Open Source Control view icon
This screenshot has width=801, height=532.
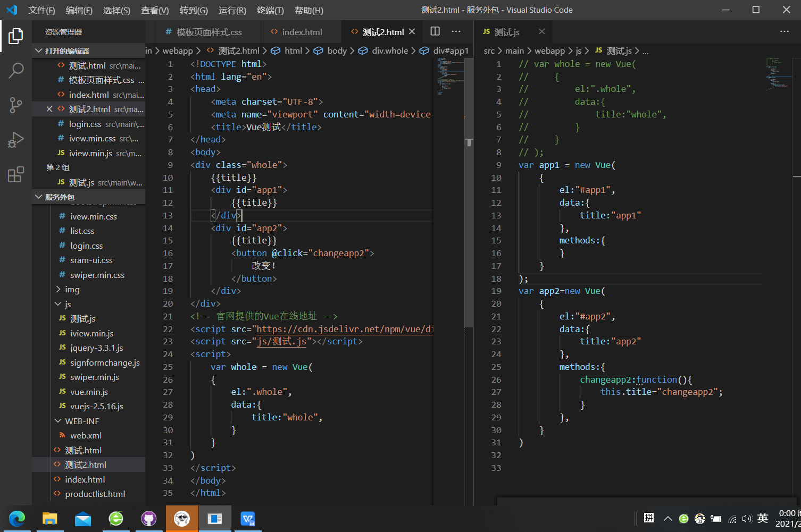click(16, 105)
